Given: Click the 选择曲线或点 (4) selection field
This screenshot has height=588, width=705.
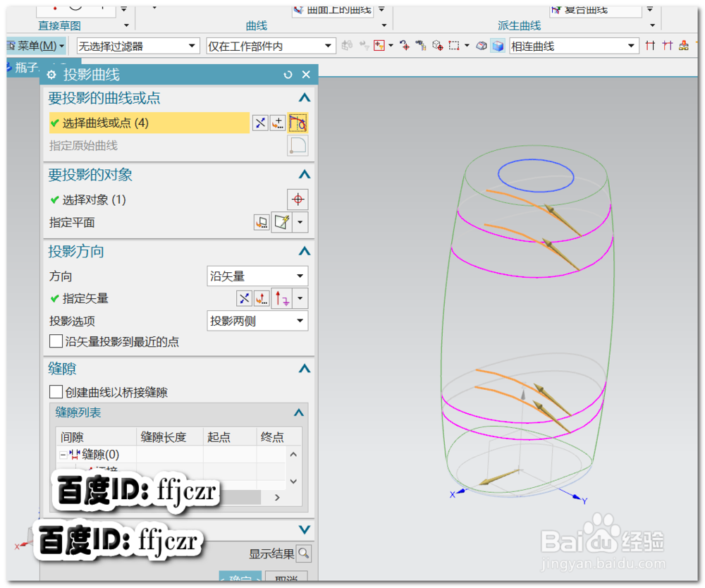Looking at the screenshot, I should pos(149,123).
